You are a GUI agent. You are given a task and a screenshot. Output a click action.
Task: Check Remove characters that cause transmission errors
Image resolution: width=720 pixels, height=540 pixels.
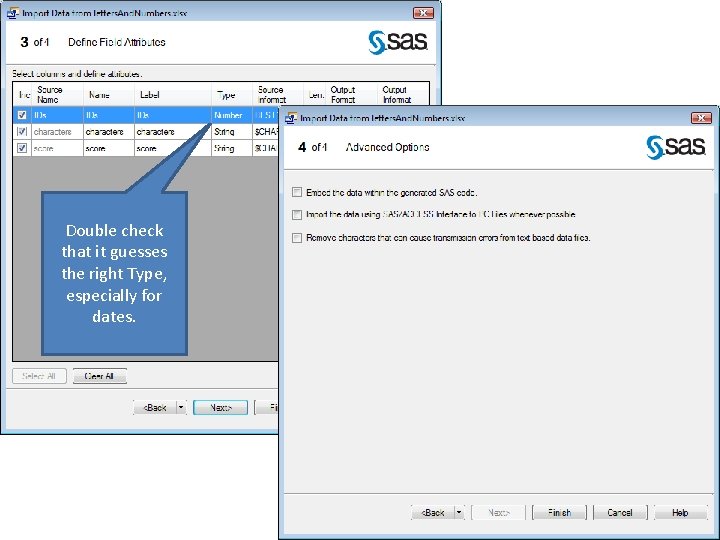tap(297, 238)
